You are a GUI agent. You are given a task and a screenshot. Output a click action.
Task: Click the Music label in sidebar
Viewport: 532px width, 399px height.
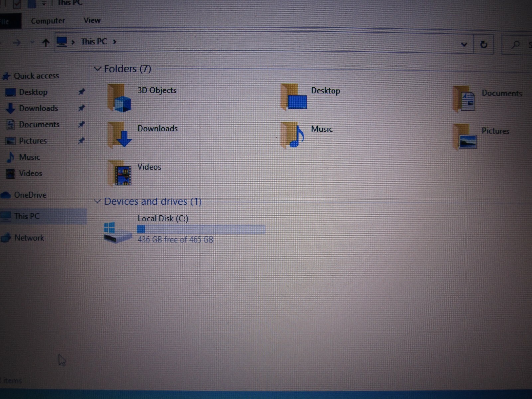pyautogui.click(x=30, y=157)
